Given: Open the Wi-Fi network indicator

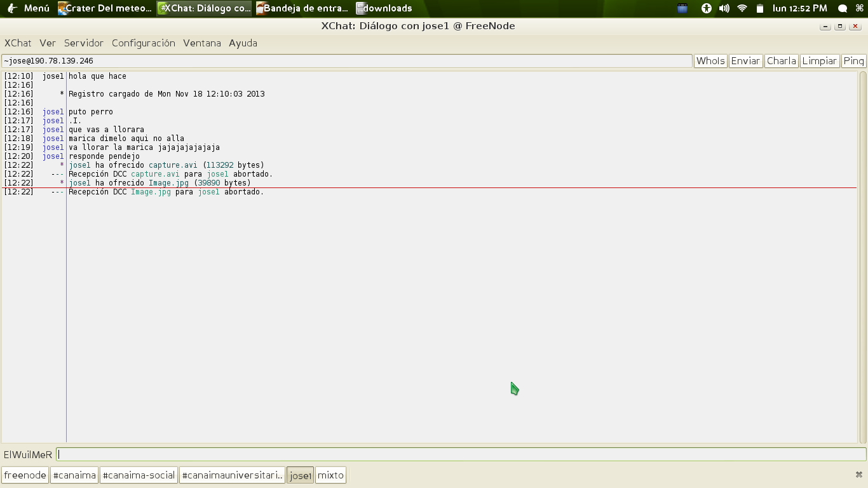Looking at the screenshot, I should pos(742,8).
